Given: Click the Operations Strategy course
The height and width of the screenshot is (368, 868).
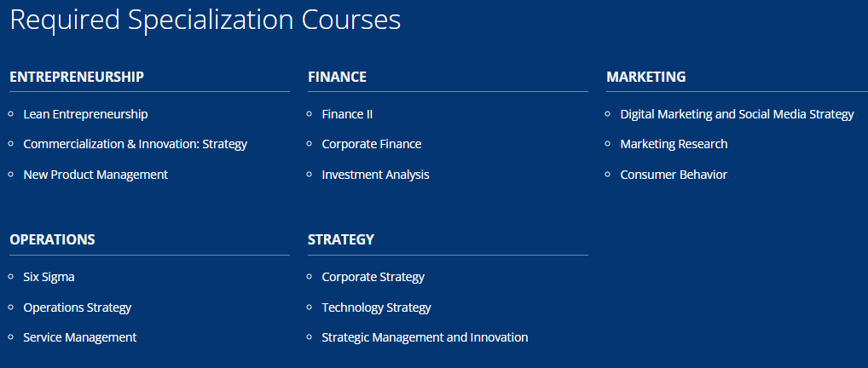Looking at the screenshot, I should click(x=77, y=308).
